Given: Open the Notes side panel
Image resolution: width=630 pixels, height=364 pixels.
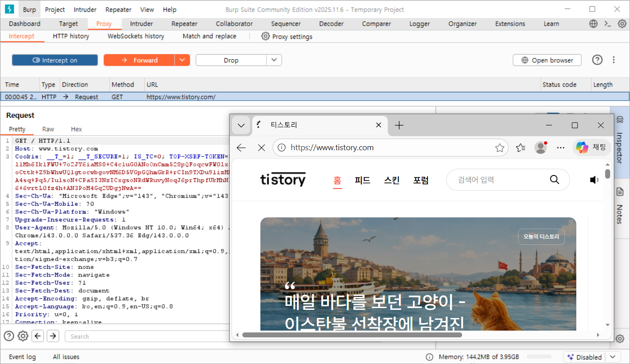Looking at the screenshot, I should click(620, 205).
